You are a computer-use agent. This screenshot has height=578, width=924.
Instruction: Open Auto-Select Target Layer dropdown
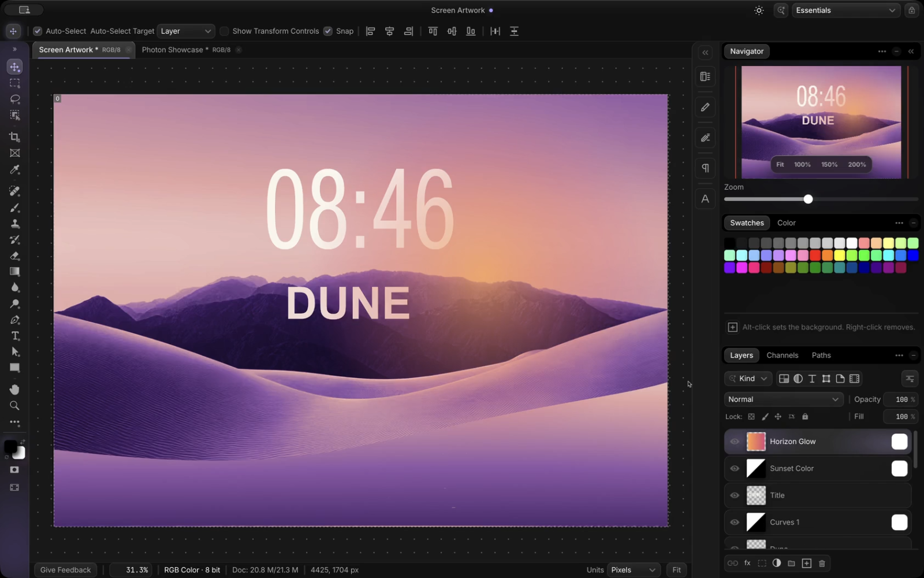(186, 31)
